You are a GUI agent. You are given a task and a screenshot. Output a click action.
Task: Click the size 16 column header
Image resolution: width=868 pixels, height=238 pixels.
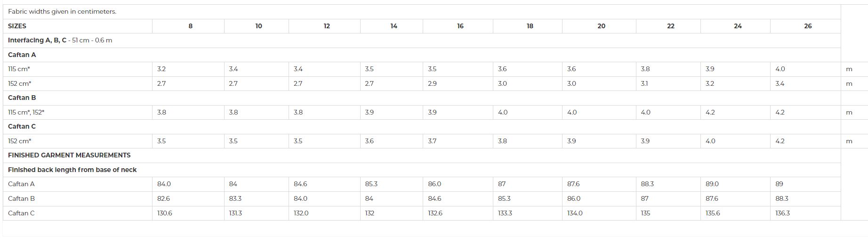pos(460,26)
